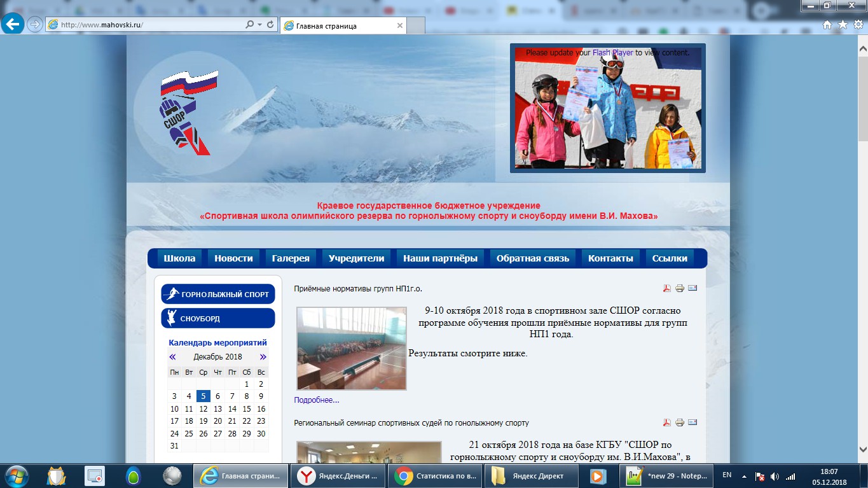
Task: Click the EN language indicator
Action: click(x=727, y=475)
